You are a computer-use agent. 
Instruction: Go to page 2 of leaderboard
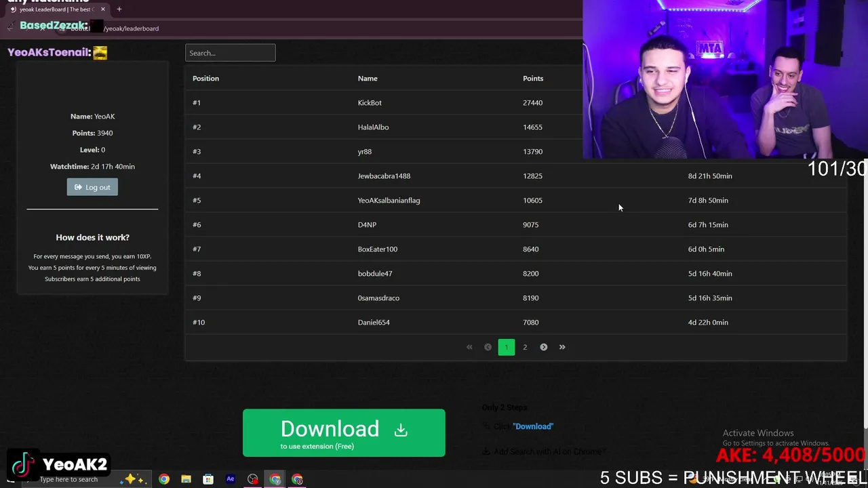pyautogui.click(x=525, y=347)
